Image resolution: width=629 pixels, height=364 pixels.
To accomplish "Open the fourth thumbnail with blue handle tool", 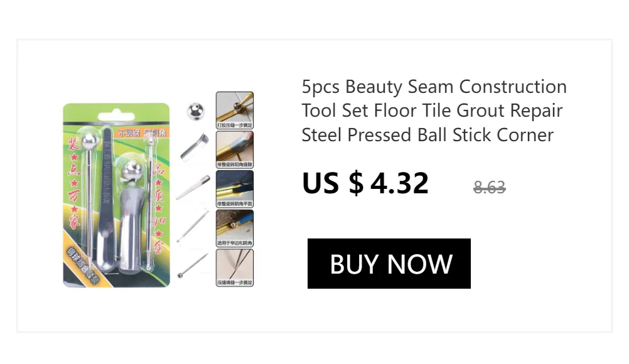I will tap(235, 228).
